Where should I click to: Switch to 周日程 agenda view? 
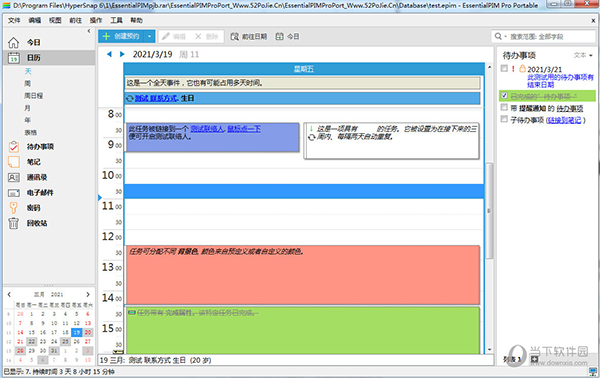click(x=34, y=96)
